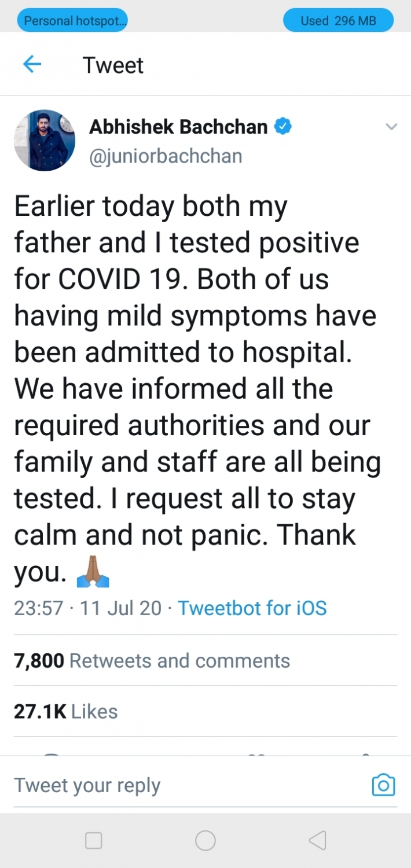Tap the Used 296 MB data indicator
This screenshot has height=868, width=411.
[x=338, y=21]
